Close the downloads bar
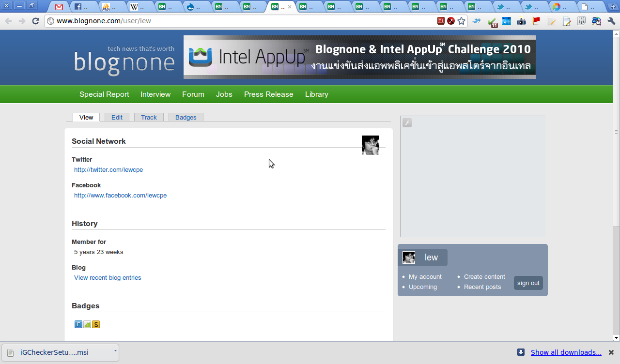The width and height of the screenshot is (620, 364). pyautogui.click(x=611, y=352)
